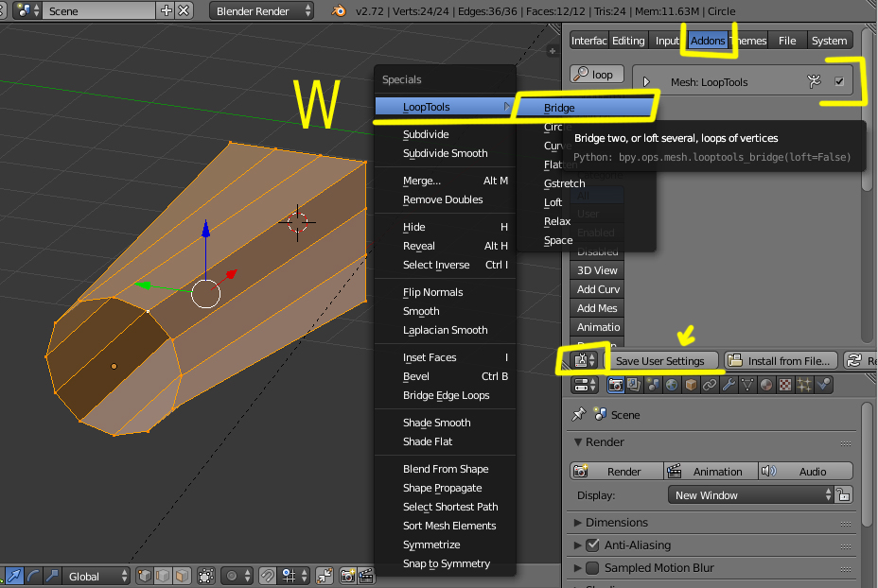Viewport: 878px width, 588px height.
Task: Expand the Anti-Aliasing panel
Action: (x=578, y=545)
